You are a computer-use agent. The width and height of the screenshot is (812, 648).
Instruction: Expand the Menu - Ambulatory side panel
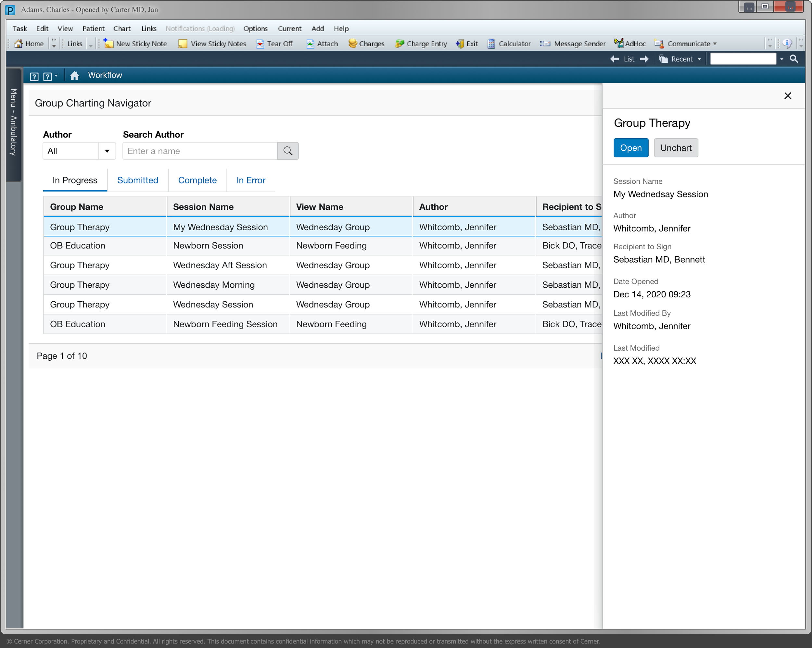pyautogui.click(x=14, y=124)
